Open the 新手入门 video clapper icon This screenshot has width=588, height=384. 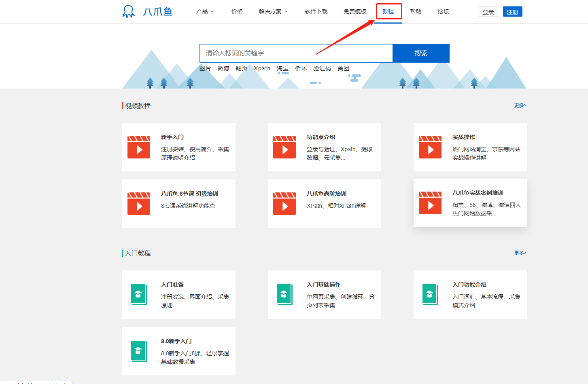139,147
